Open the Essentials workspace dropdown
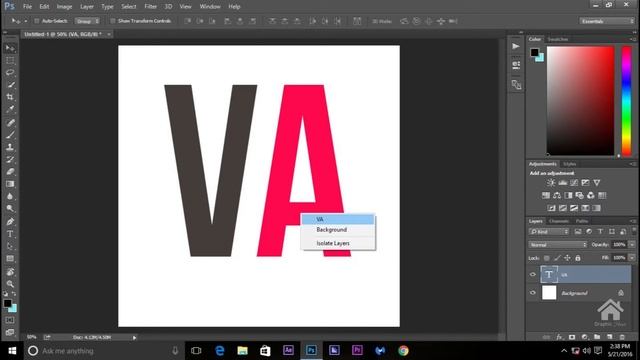Image resolution: width=640 pixels, height=360 pixels. click(x=607, y=21)
